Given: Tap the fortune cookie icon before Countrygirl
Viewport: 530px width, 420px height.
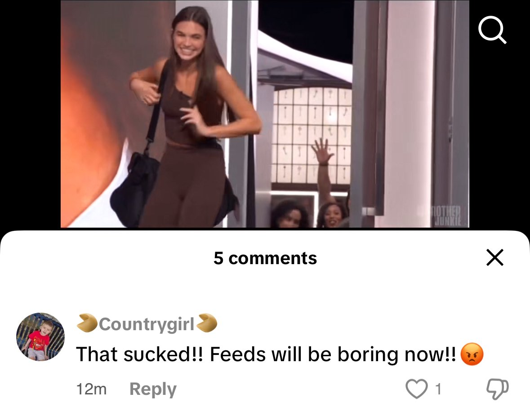Looking at the screenshot, I should pos(87,323).
